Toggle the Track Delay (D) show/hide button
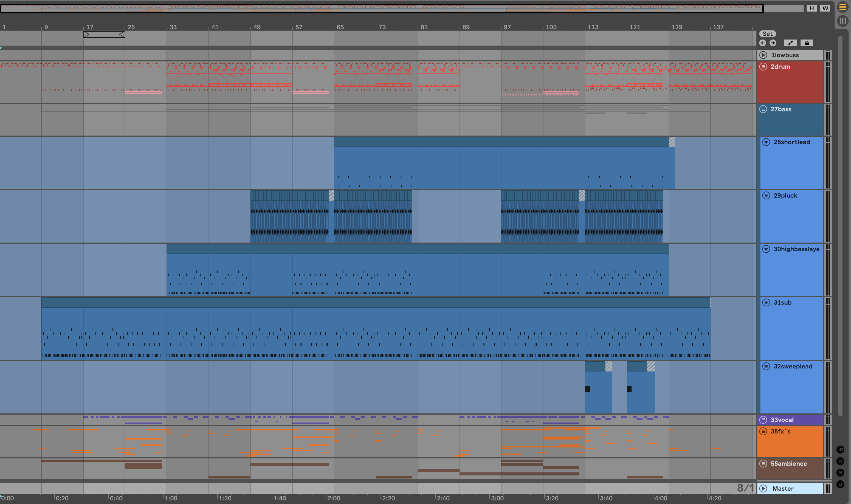Image resolution: width=851 pixels, height=504 pixels. click(840, 484)
